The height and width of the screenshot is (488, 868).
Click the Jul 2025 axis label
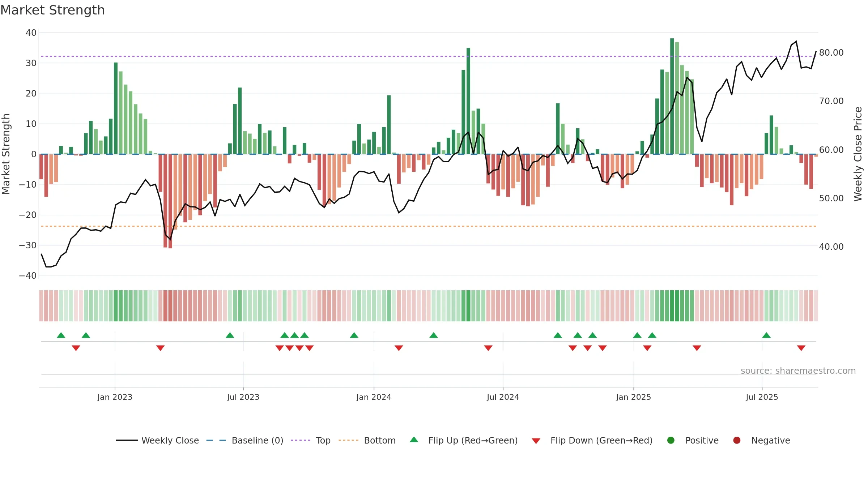tap(762, 397)
